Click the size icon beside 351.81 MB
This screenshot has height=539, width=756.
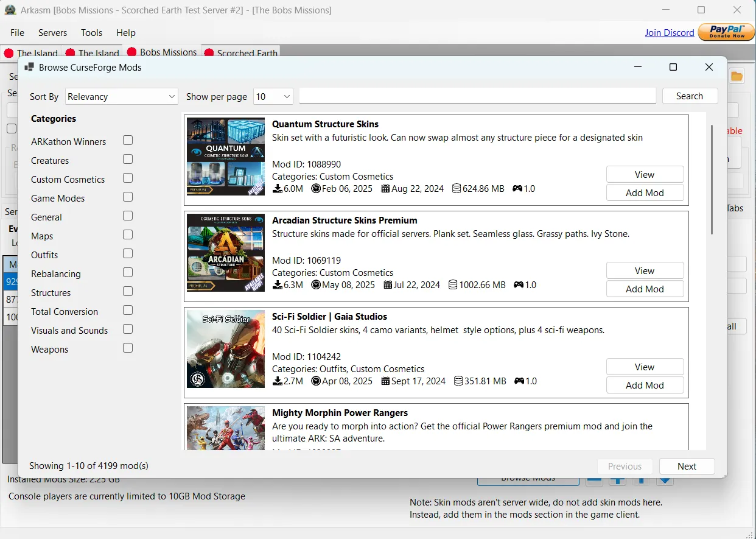click(458, 381)
